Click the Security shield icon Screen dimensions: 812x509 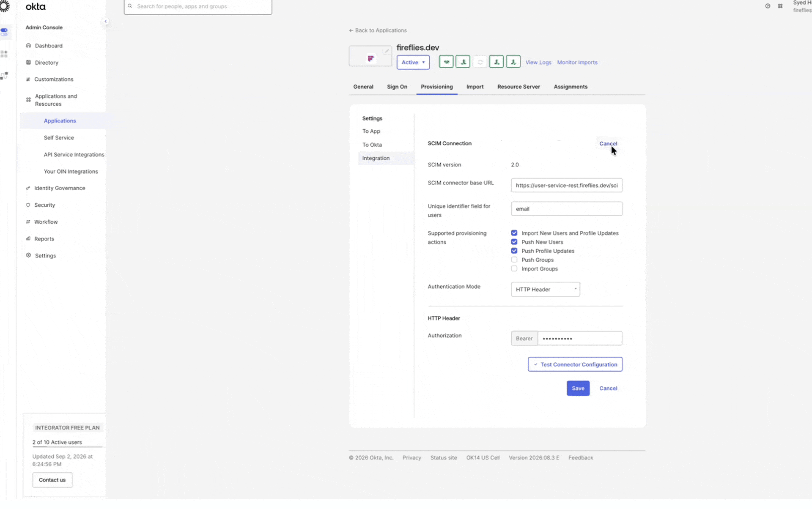pyautogui.click(x=28, y=205)
